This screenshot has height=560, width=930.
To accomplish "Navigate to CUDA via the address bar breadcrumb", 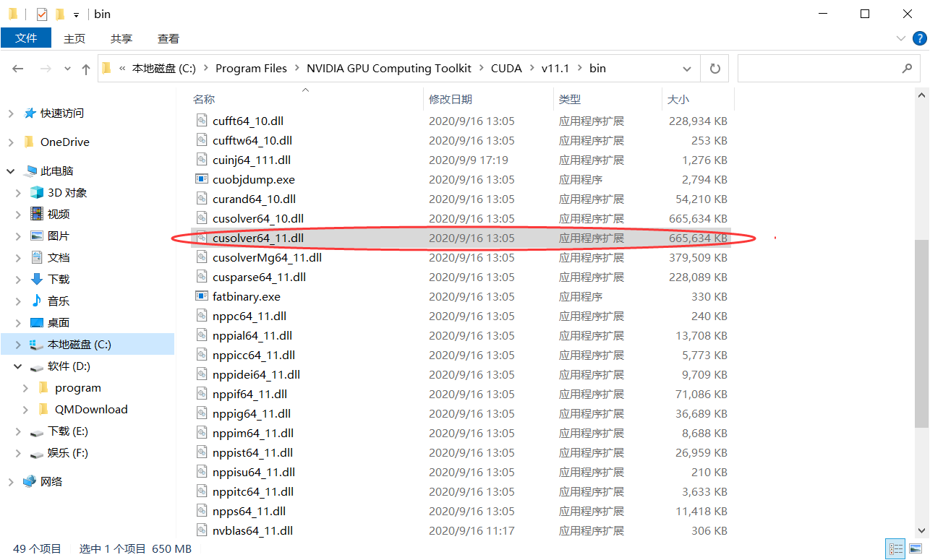I will [x=506, y=68].
